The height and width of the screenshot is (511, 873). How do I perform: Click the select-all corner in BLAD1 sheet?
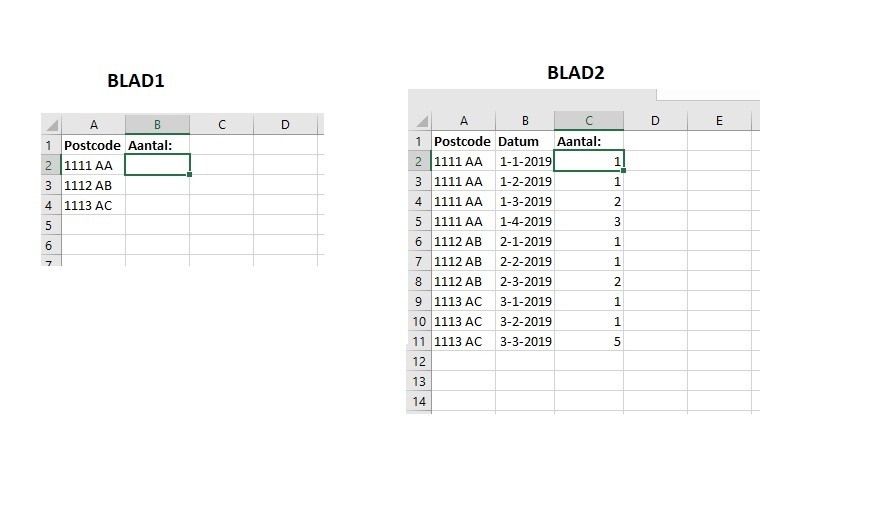pyautogui.click(x=51, y=126)
